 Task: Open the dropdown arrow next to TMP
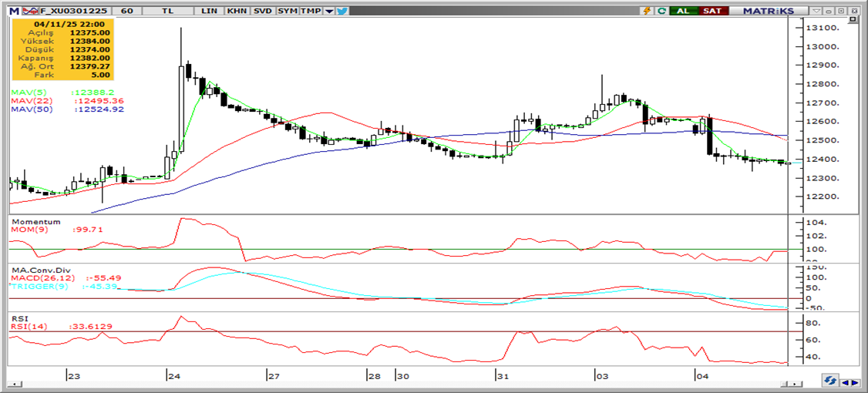click(329, 11)
